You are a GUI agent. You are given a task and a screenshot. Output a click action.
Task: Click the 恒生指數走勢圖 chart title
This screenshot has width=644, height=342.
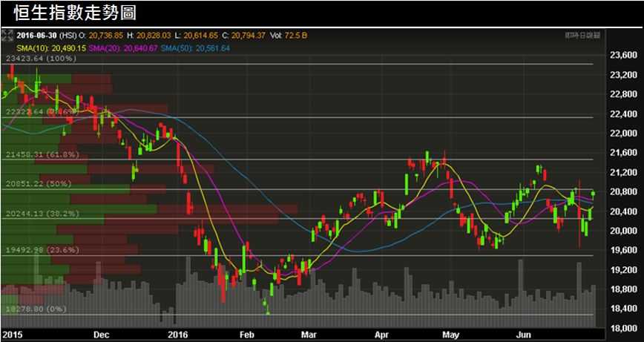click(x=74, y=13)
